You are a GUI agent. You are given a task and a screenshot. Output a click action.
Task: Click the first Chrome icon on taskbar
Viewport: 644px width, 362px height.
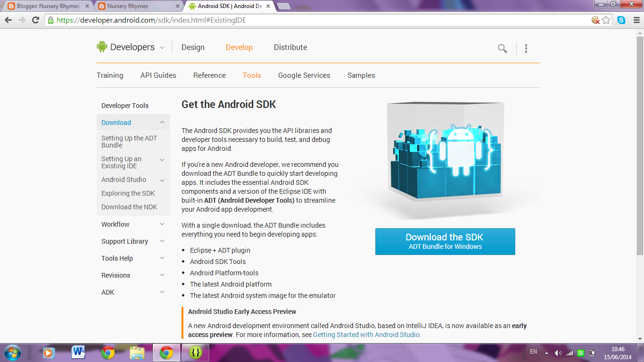pyautogui.click(x=108, y=353)
